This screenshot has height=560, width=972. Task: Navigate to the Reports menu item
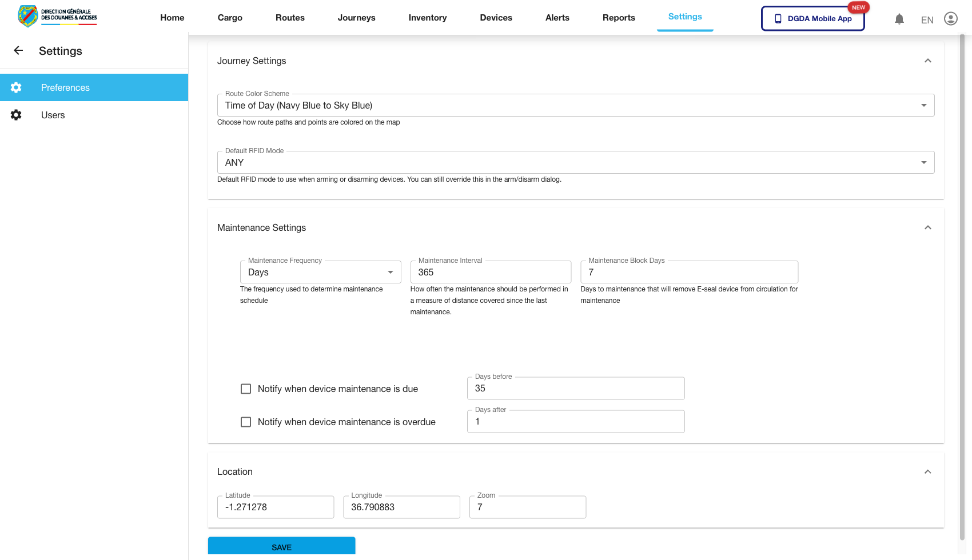point(619,18)
